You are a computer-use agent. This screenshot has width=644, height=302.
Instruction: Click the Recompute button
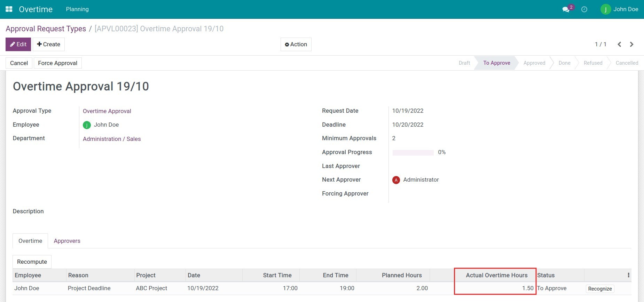click(32, 262)
